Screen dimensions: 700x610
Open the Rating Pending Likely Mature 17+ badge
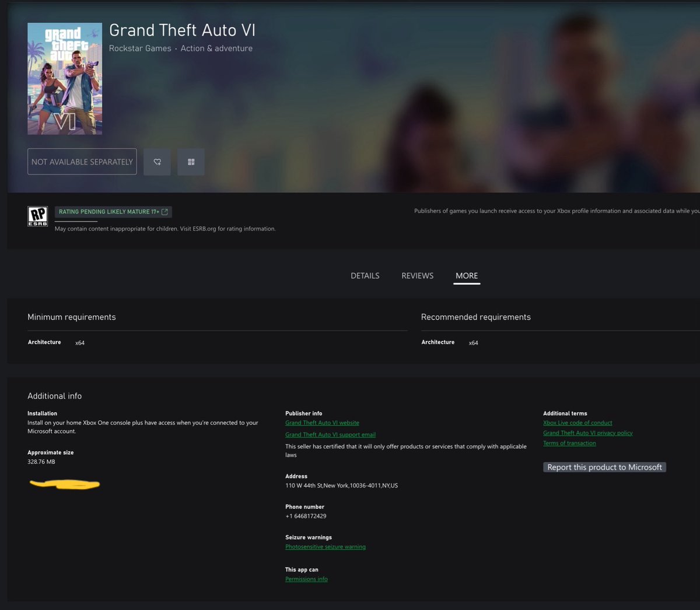(113, 212)
